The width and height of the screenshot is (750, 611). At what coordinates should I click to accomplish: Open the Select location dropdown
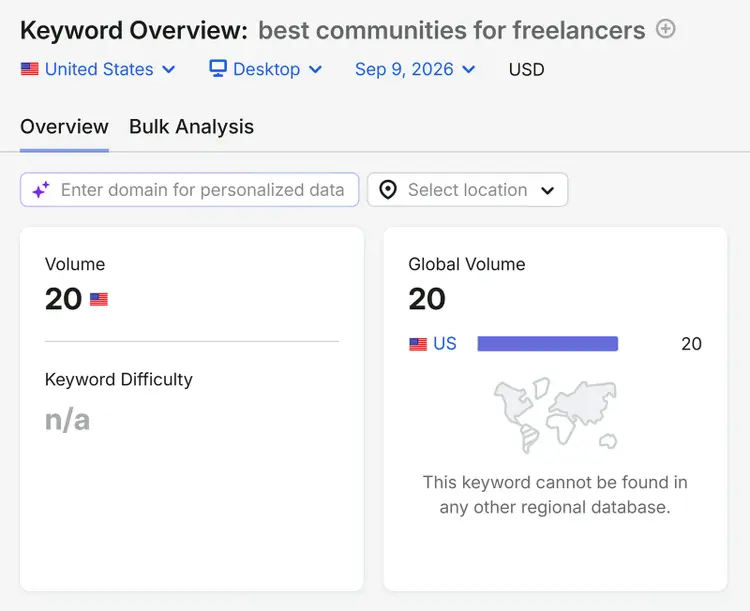(467, 189)
